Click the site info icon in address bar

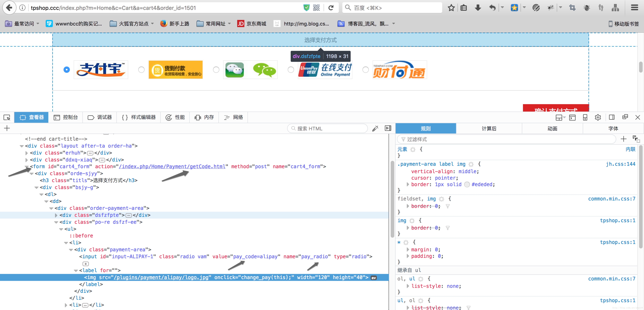pyautogui.click(x=22, y=8)
